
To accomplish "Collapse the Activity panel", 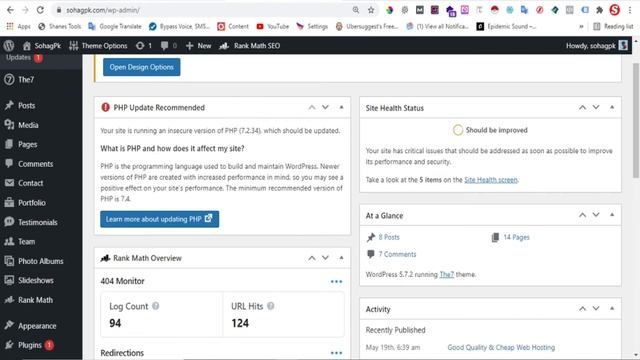I will [612, 309].
